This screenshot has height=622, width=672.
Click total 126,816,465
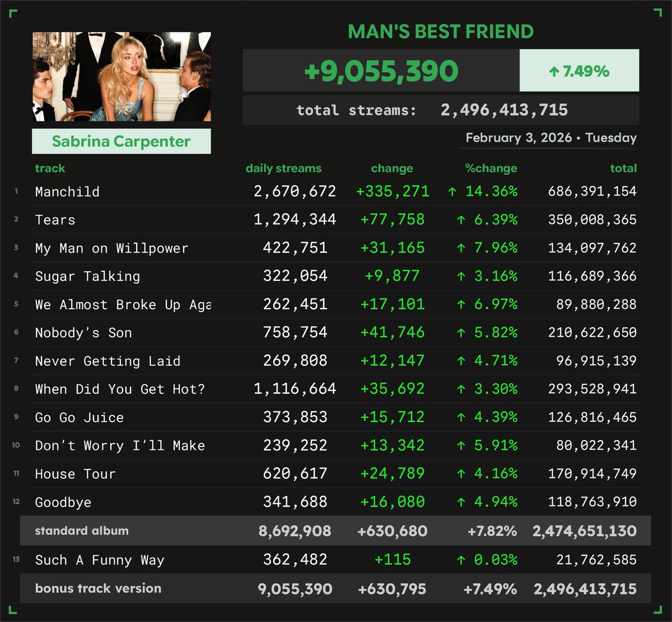point(592,417)
